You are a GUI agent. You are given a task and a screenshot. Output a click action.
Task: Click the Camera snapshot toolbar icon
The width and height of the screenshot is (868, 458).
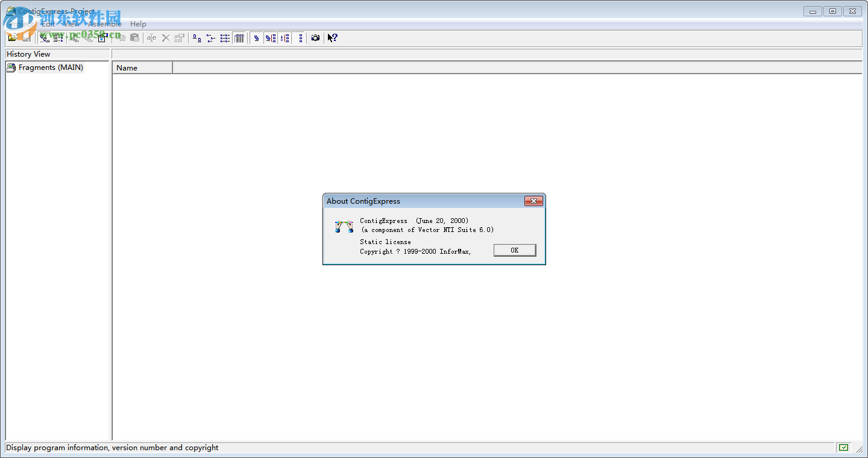315,37
